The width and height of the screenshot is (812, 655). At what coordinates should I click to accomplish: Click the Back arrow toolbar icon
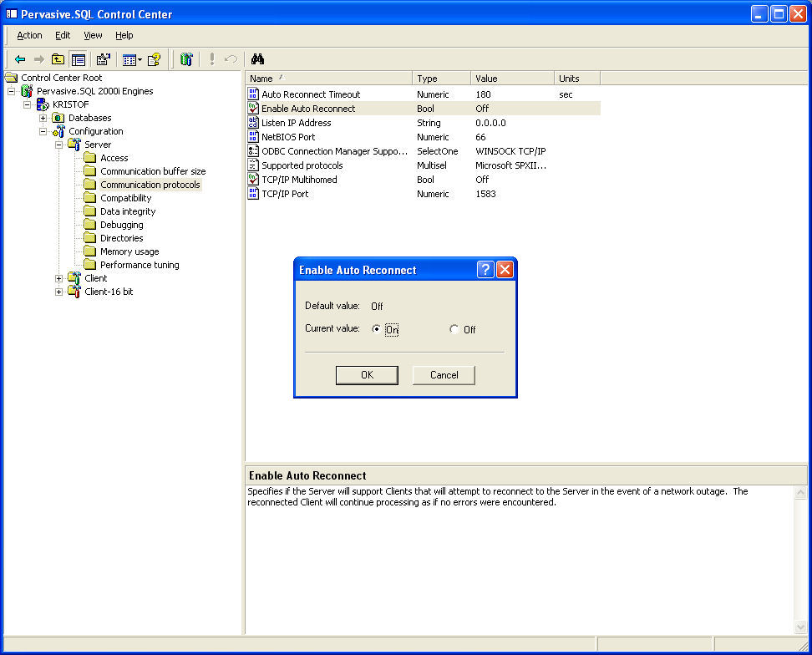click(20, 59)
